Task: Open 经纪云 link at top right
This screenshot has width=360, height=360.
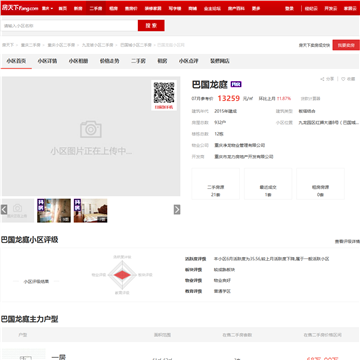Action: (311, 8)
